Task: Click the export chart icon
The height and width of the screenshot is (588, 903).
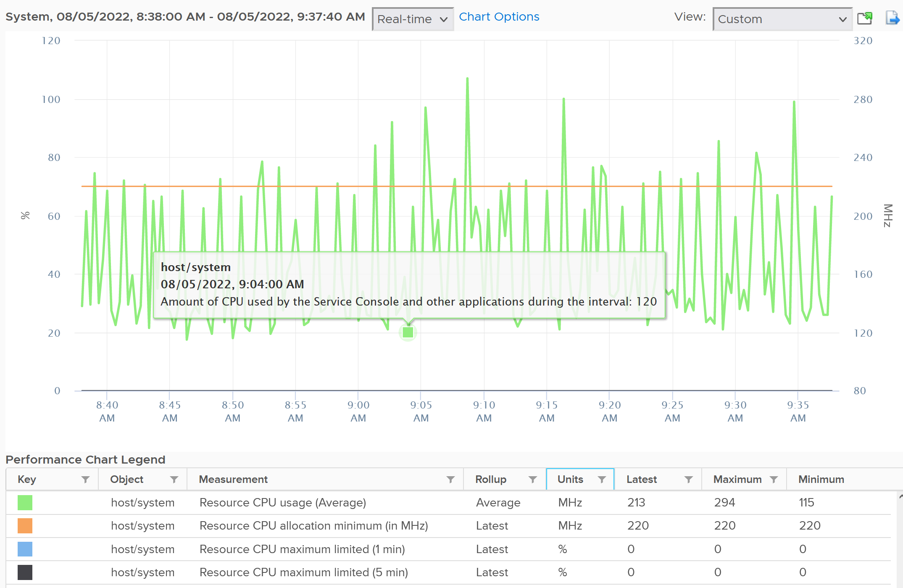Action: pos(892,18)
